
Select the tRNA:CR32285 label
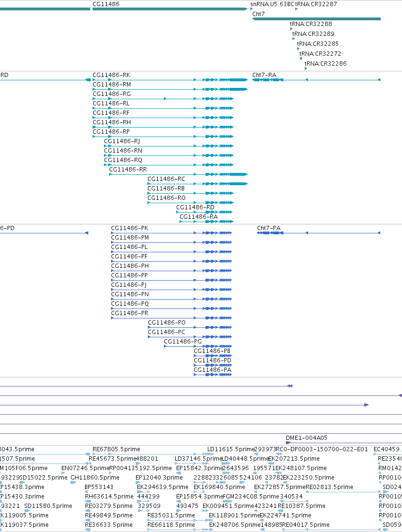coord(317,43)
